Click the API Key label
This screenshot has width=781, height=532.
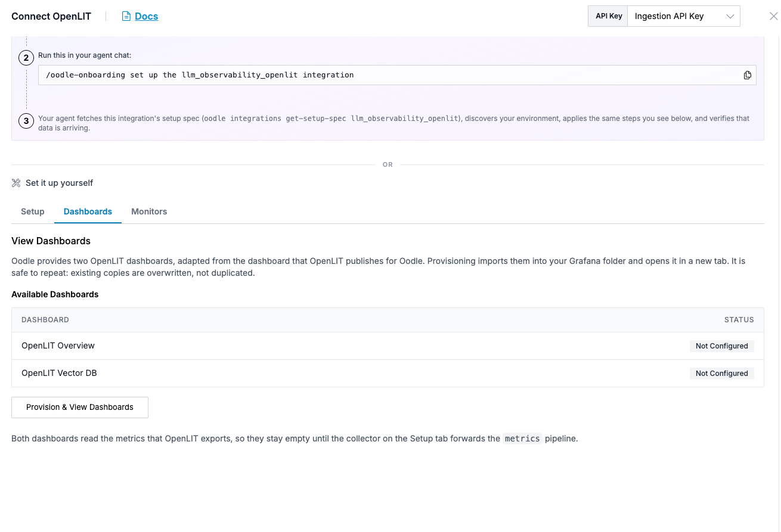[608, 16]
